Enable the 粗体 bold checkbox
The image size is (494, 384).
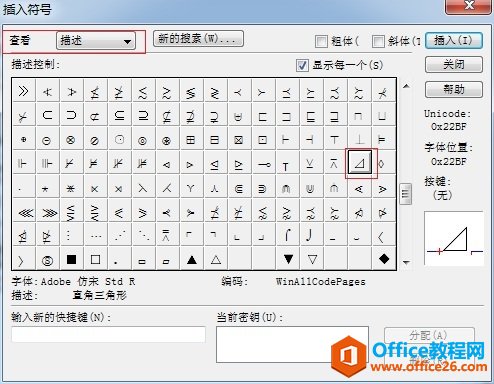[321, 41]
